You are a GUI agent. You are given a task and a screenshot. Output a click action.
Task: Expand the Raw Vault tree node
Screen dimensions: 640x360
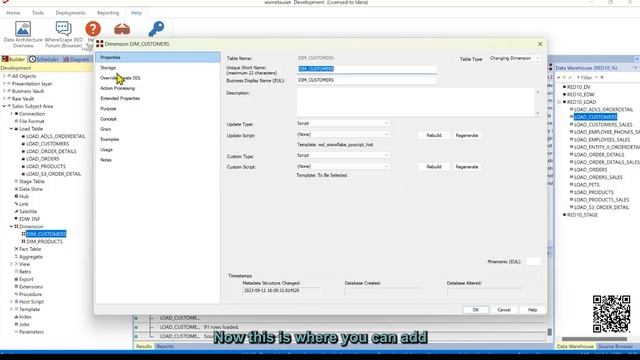coord(4,99)
